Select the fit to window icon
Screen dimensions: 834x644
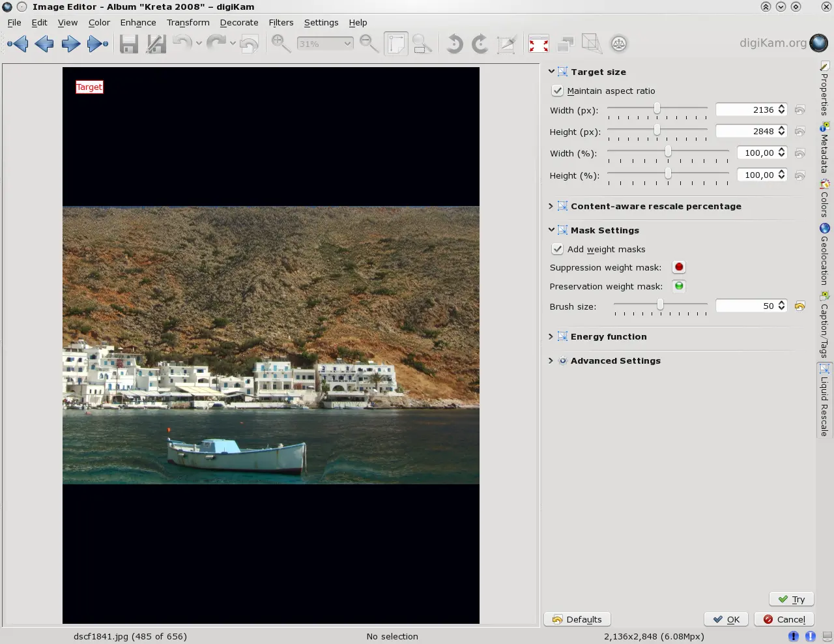[x=395, y=44]
